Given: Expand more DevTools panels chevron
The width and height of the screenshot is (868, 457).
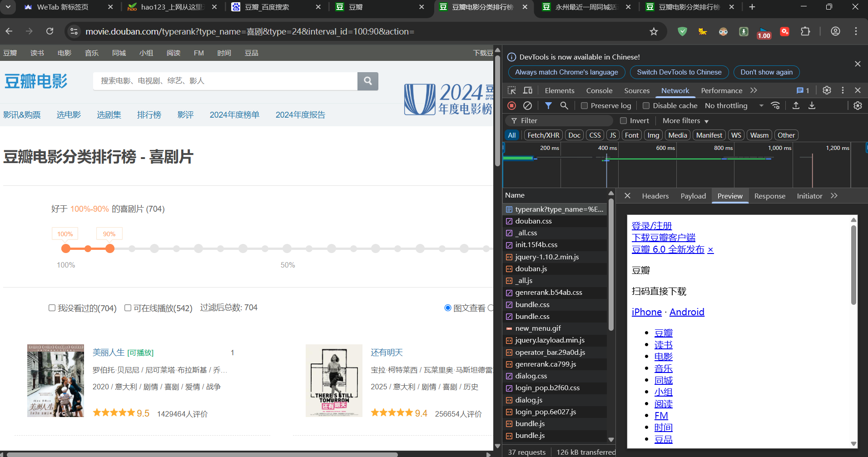Looking at the screenshot, I should pyautogui.click(x=754, y=90).
